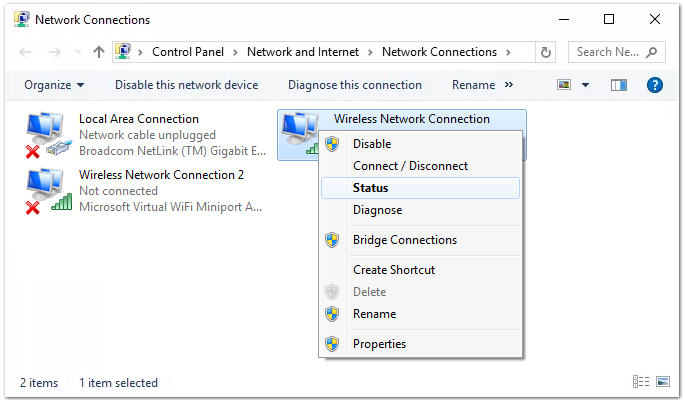Open the Organize dropdown menu
The image size is (685, 400).
pyautogui.click(x=54, y=85)
